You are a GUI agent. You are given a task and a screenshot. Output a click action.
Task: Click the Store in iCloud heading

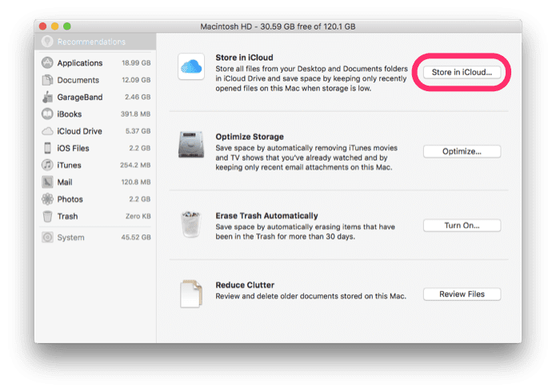pos(244,58)
